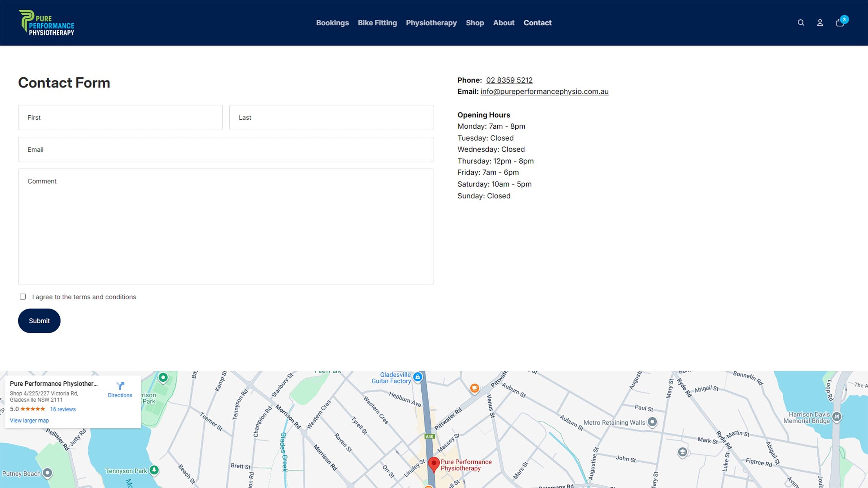
Task: Click the Directions arrow icon on map
Action: pos(120,386)
